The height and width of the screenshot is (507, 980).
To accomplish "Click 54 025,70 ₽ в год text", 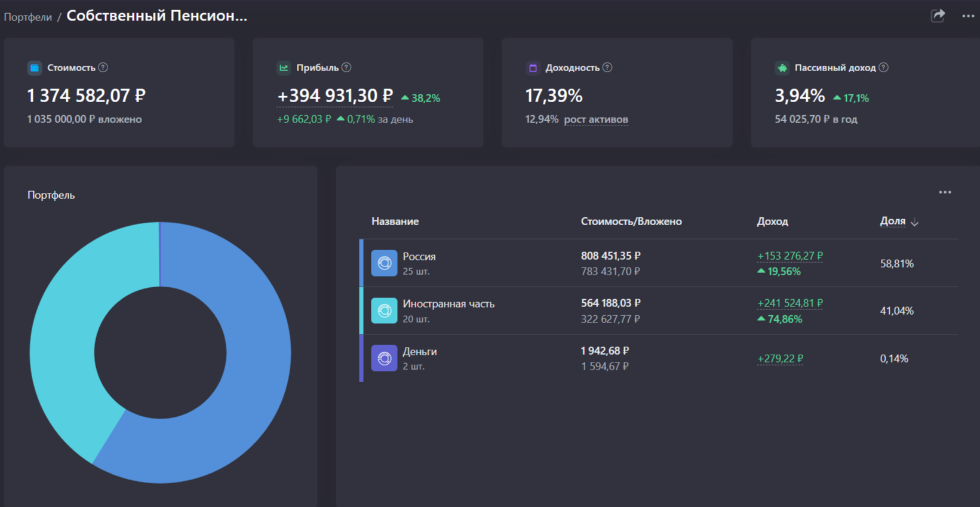I will tap(816, 119).
